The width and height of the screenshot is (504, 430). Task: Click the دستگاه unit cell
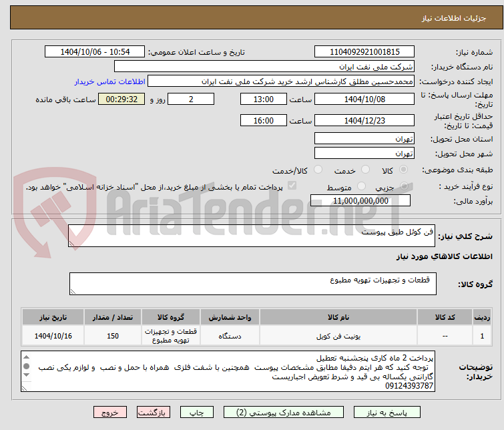click(x=230, y=336)
